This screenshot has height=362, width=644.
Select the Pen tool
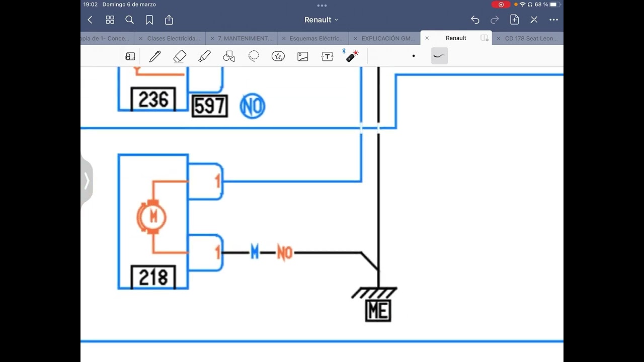[x=155, y=56]
